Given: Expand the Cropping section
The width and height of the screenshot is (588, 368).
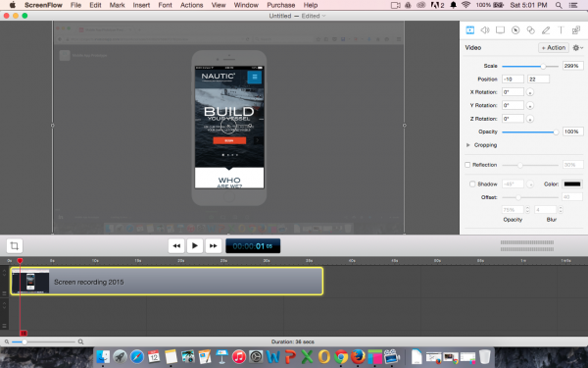Looking at the screenshot, I should pos(468,145).
